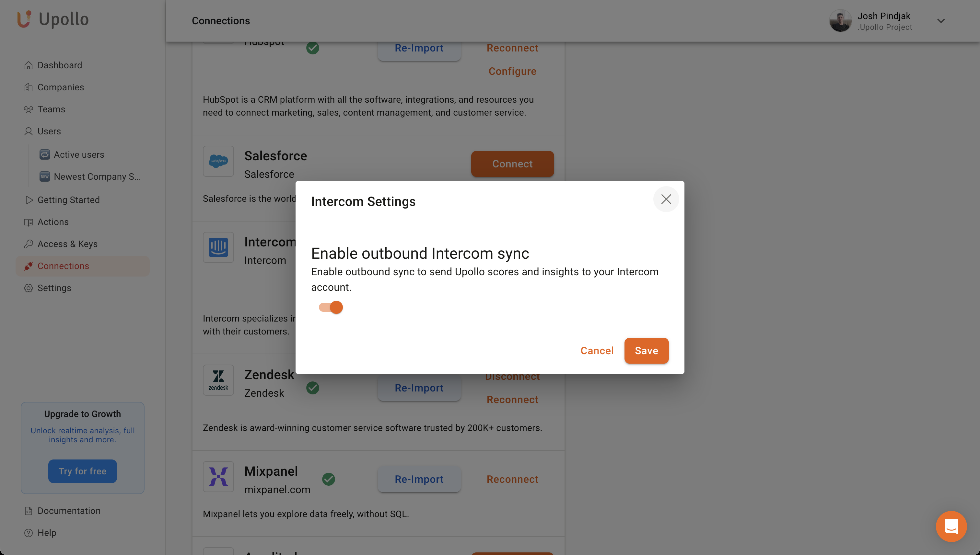Click Unlock realtime analysis upgrade text
This screenshot has width=980, height=555.
pos(82,435)
